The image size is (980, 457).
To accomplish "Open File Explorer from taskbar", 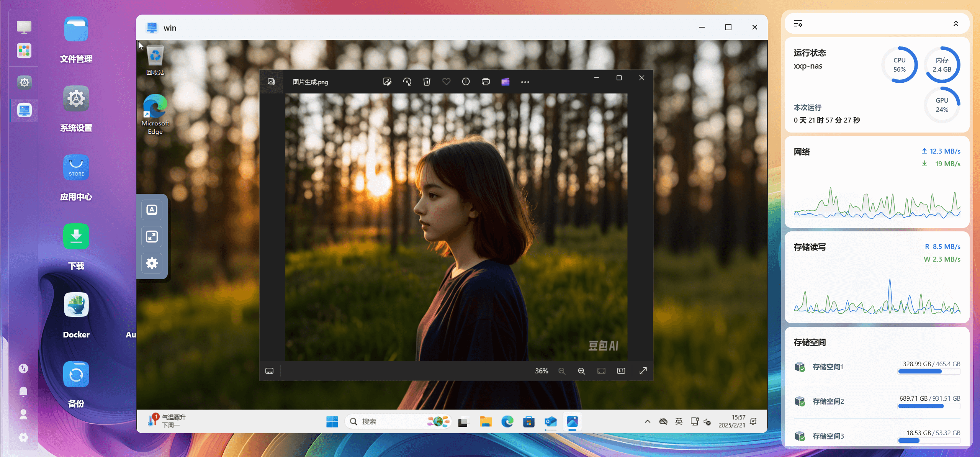I will [486, 421].
